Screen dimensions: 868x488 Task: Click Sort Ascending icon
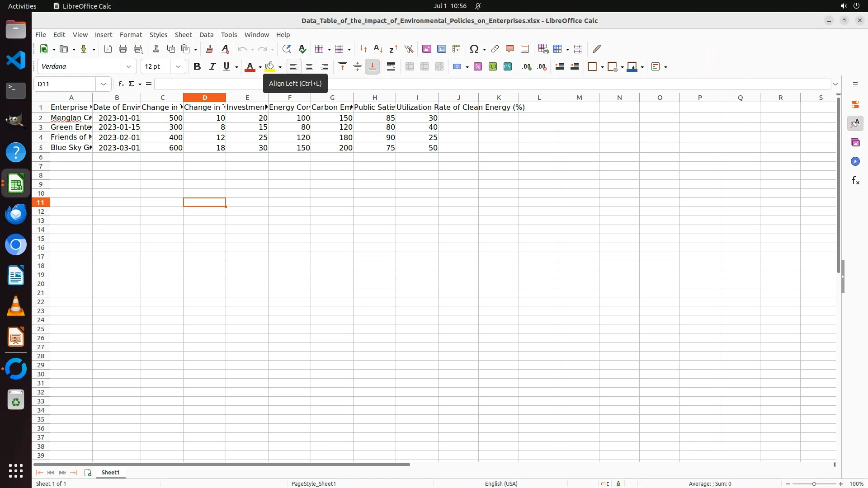(378, 49)
